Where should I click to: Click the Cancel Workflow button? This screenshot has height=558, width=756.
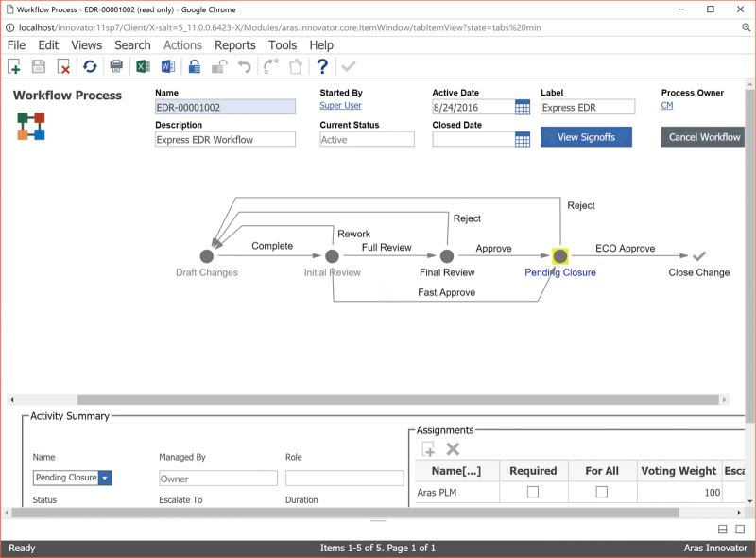click(703, 136)
